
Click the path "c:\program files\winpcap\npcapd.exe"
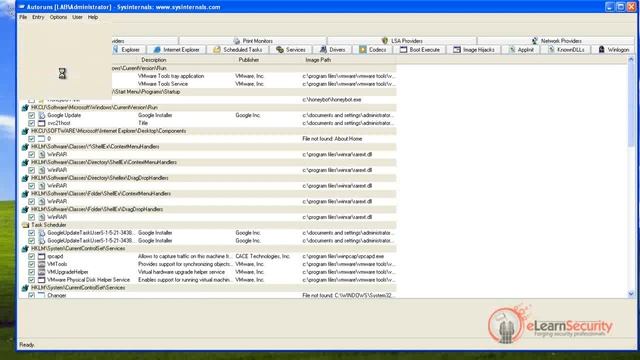click(x=343, y=256)
